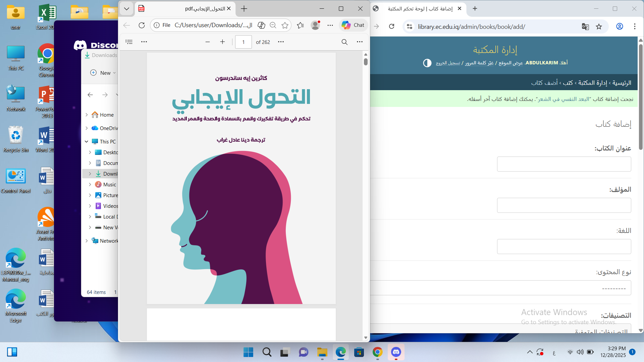Open the tab actions chevron in Edge
The image size is (644, 362).
(x=126, y=9)
